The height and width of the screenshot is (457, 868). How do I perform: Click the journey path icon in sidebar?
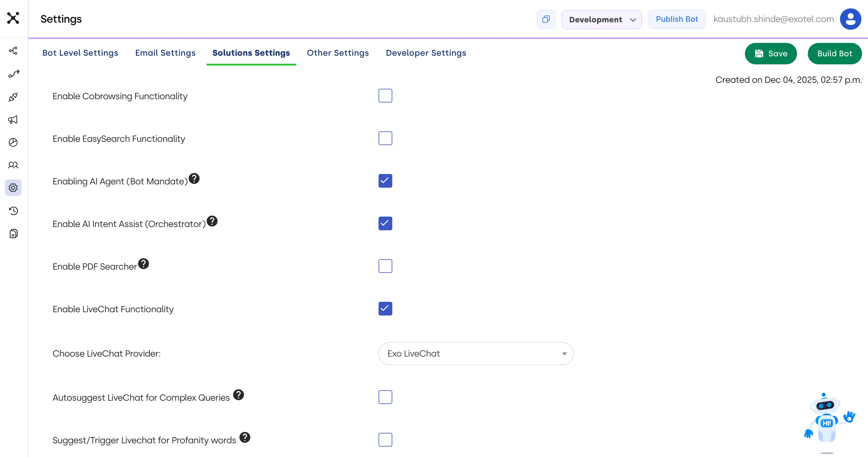click(x=13, y=74)
